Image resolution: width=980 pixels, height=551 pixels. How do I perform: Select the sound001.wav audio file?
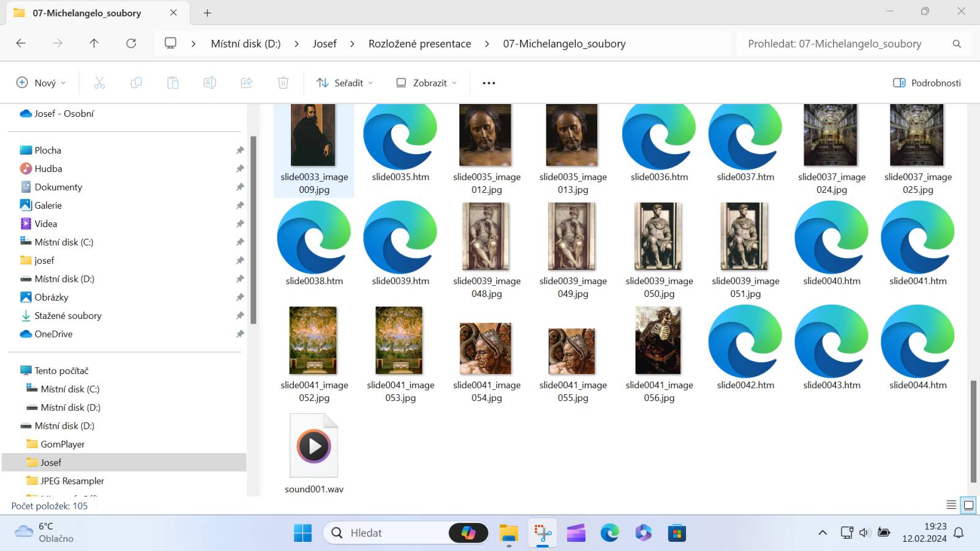click(x=314, y=453)
